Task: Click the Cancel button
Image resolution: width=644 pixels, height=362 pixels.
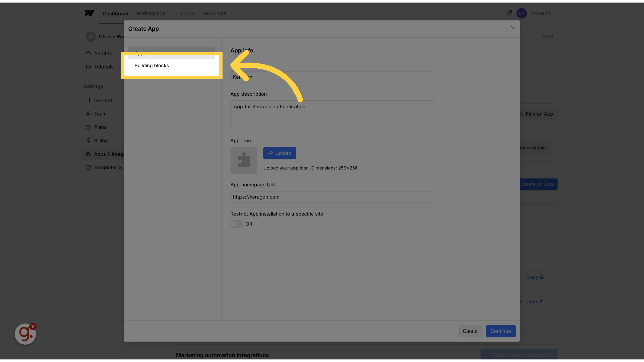Action: coord(470,331)
